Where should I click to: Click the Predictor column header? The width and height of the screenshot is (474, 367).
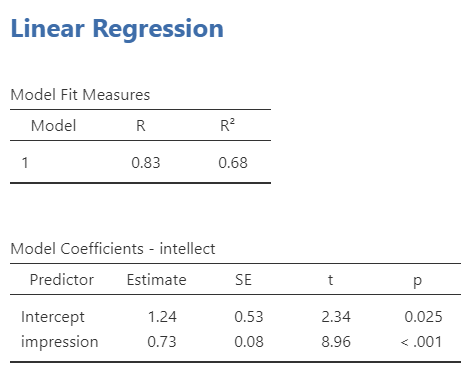click(62, 280)
